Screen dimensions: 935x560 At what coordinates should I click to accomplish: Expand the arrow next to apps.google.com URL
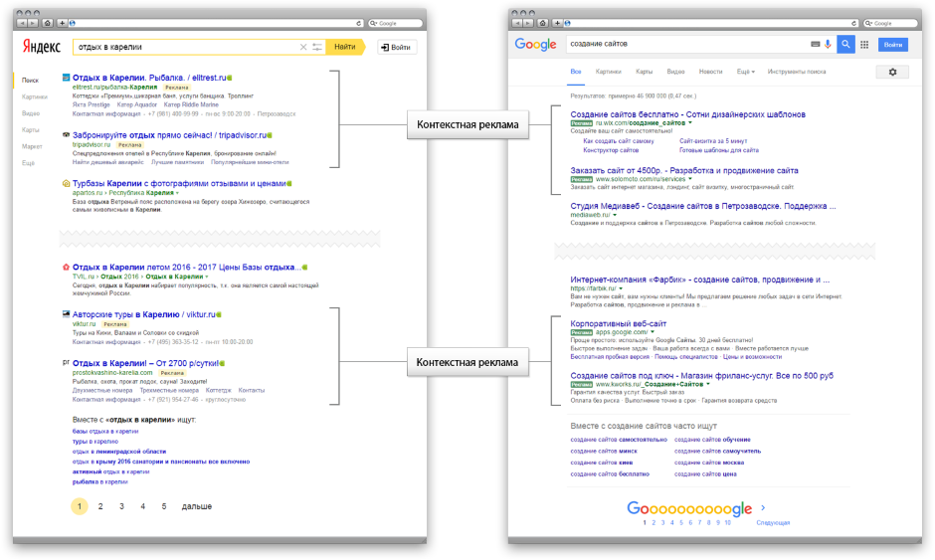(653, 332)
